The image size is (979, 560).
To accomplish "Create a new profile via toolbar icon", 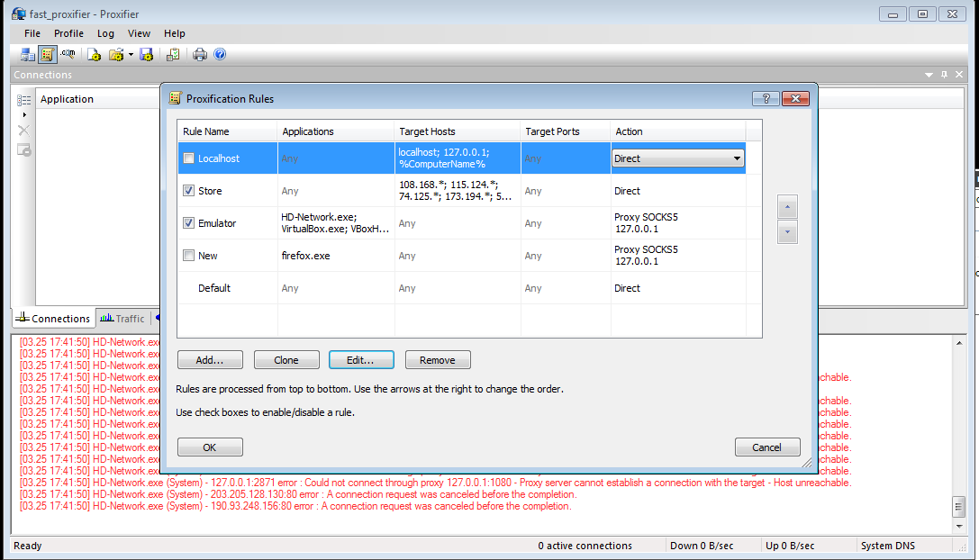I will (x=94, y=55).
